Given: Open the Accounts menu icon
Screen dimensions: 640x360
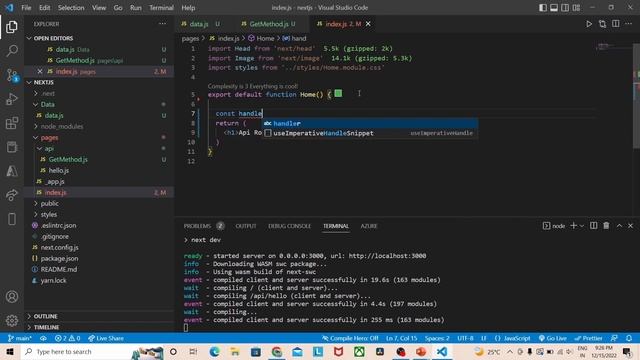Looking at the screenshot, I should point(12,297).
